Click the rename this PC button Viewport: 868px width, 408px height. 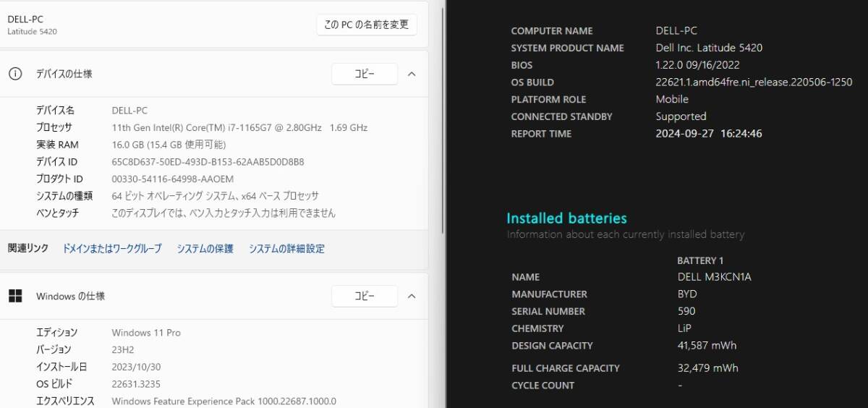[367, 25]
